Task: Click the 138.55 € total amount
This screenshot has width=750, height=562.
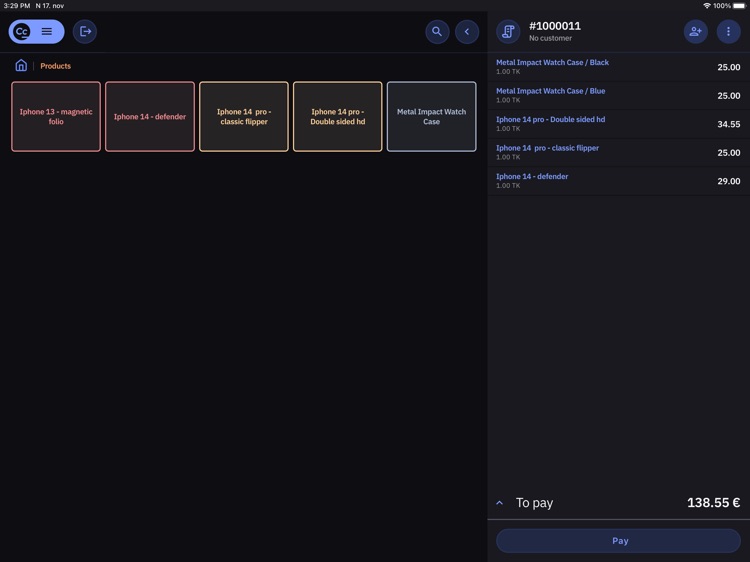Action: point(713,503)
